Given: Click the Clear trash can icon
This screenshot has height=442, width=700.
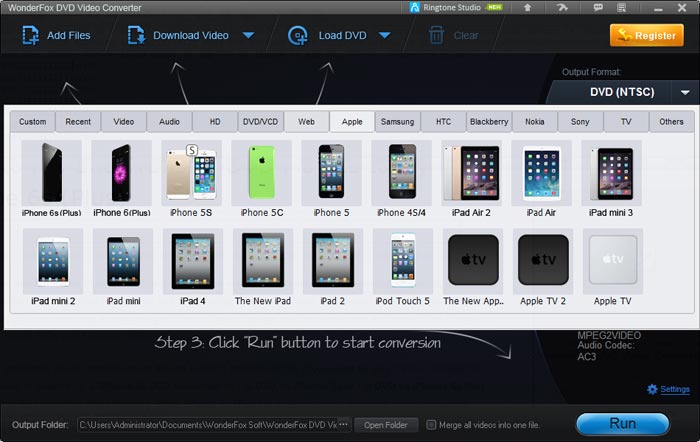Looking at the screenshot, I should [x=436, y=35].
